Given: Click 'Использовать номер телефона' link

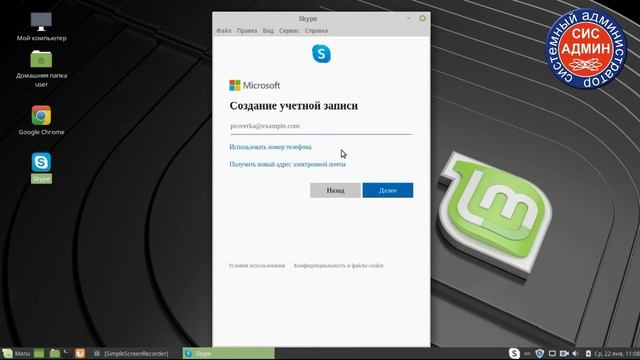Looking at the screenshot, I should (x=270, y=147).
